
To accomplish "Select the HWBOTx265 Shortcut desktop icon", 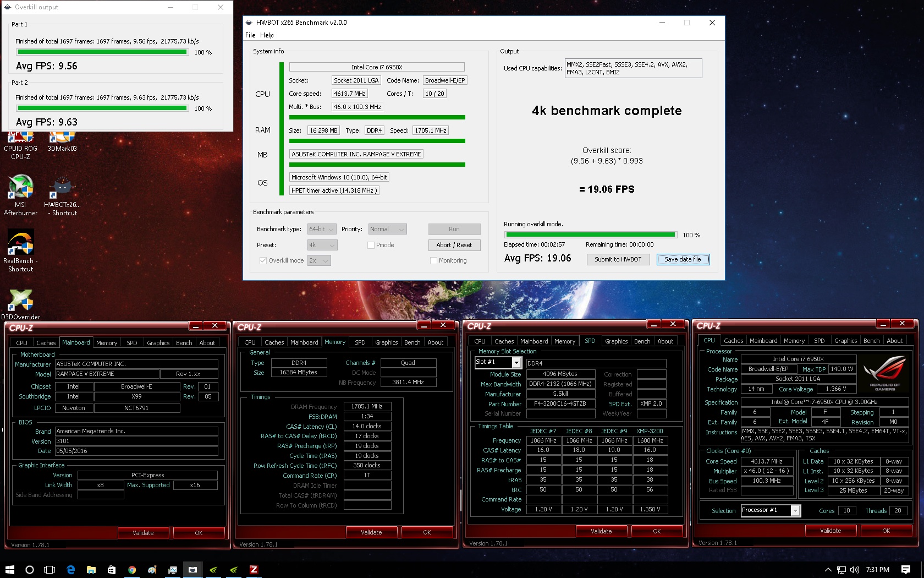I will [x=62, y=195].
